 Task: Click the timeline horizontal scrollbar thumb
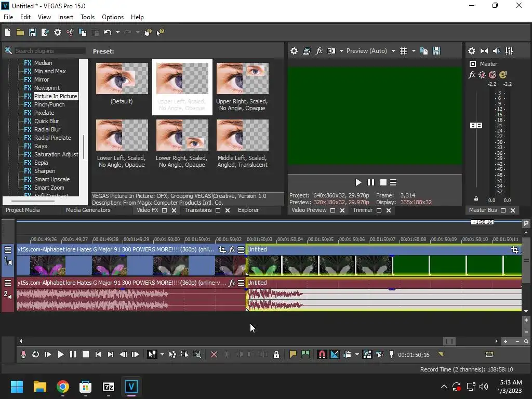(x=449, y=341)
